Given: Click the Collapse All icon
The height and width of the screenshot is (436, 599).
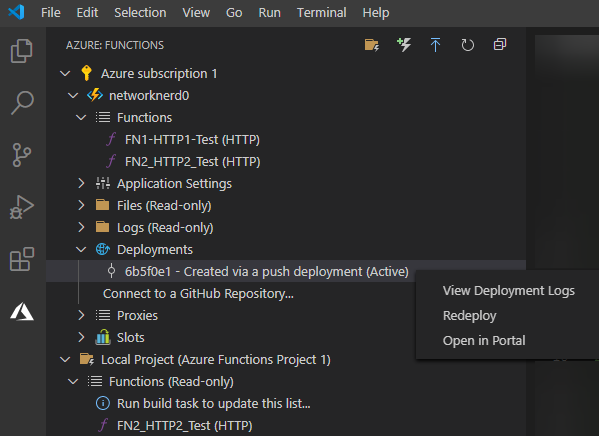Looking at the screenshot, I should (x=500, y=44).
